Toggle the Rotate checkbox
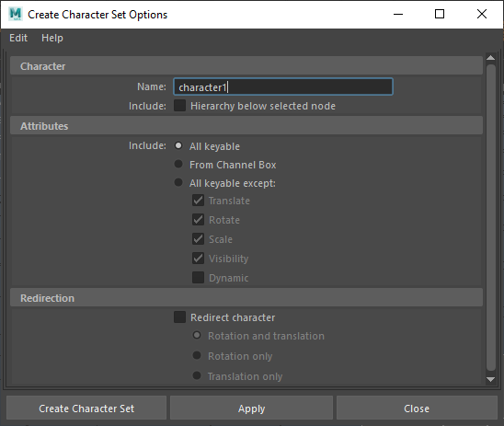The width and height of the screenshot is (504, 426). tap(198, 220)
